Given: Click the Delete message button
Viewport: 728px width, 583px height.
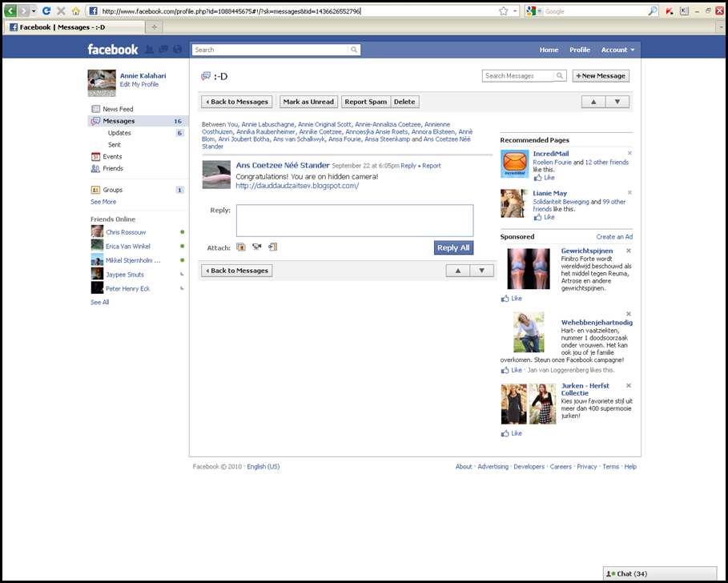Looking at the screenshot, I should [x=405, y=102].
